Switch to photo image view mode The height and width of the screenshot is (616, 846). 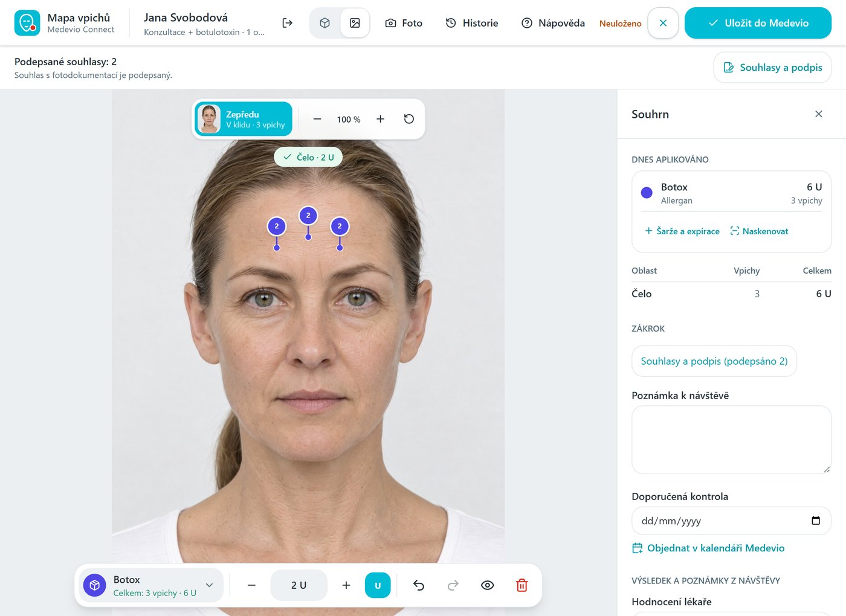[x=355, y=23]
